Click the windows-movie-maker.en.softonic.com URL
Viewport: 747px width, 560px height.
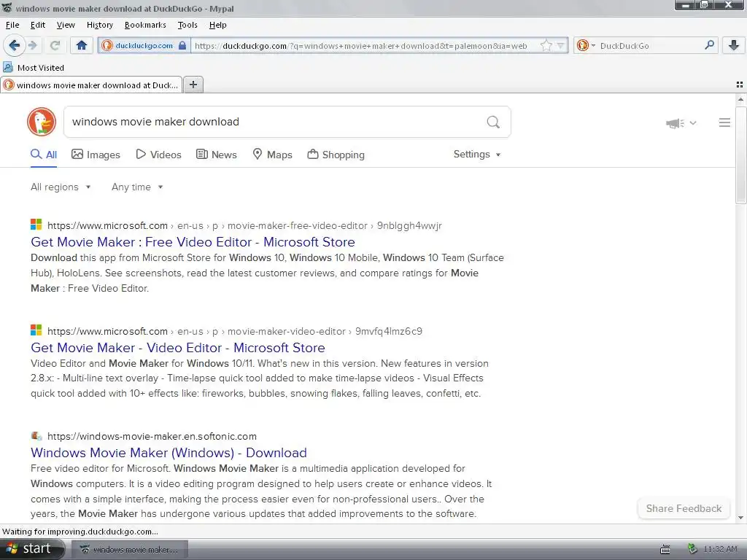click(152, 436)
